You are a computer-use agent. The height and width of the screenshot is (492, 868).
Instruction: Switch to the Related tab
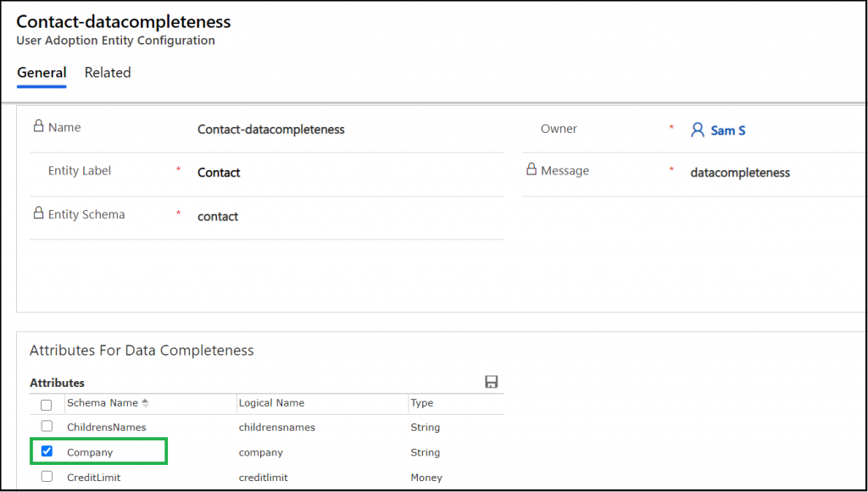(107, 73)
